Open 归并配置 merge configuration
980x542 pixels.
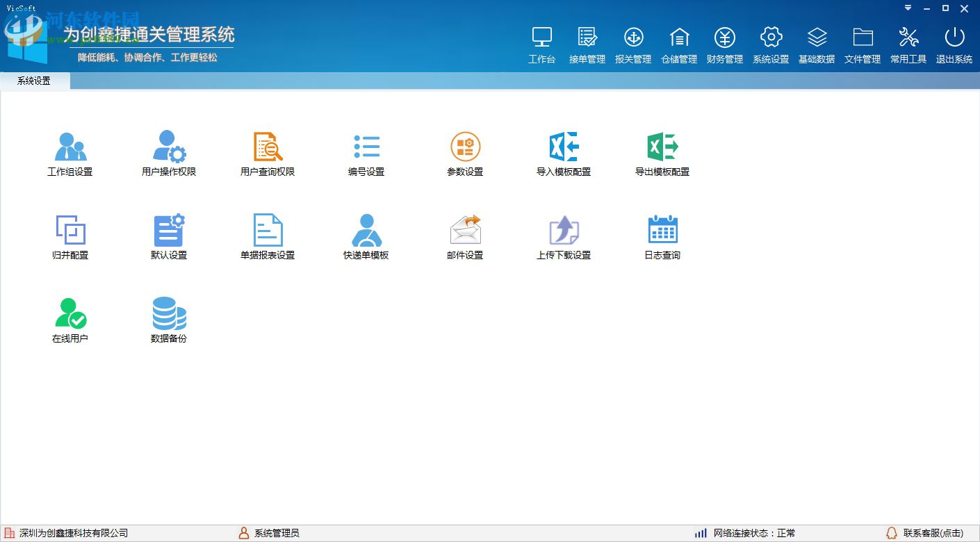click(70, 238)
